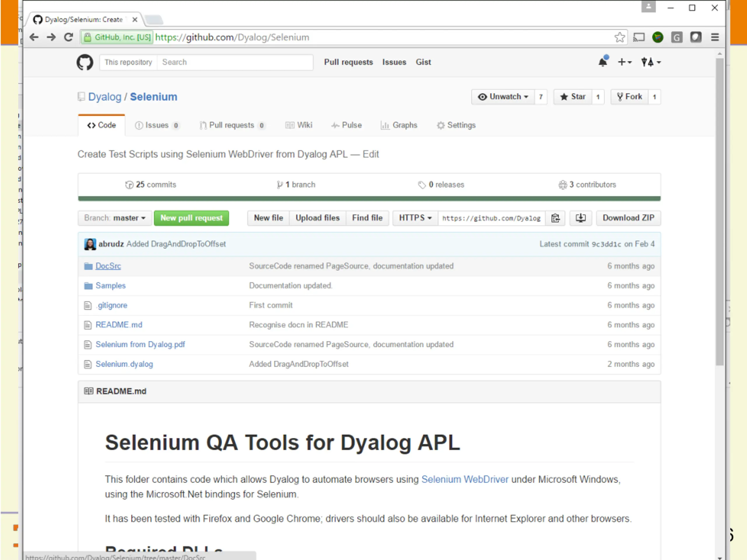This screenshot has height=560, width=747.
Task: Open latest commit 9c3dd1c link
Action: (x=606, y=244)
